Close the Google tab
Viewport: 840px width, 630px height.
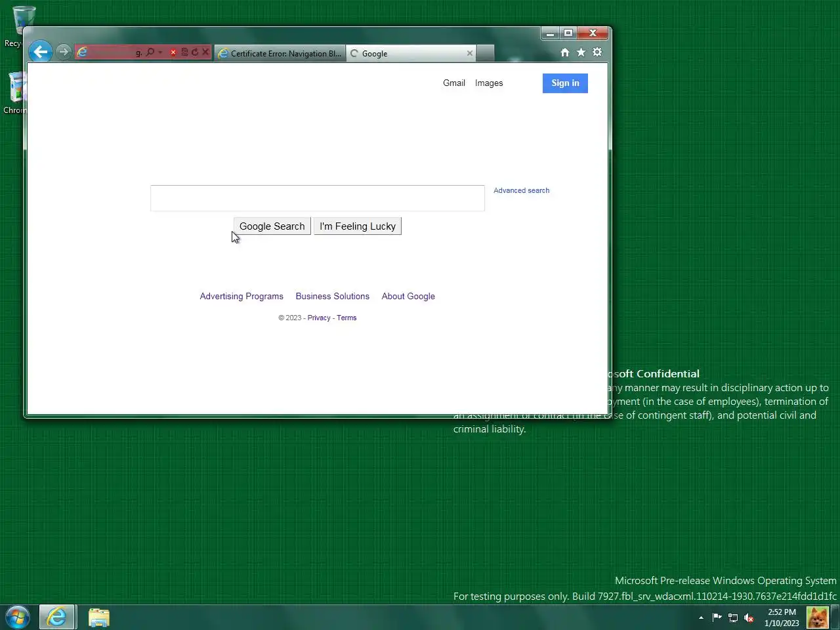point(470,54)
